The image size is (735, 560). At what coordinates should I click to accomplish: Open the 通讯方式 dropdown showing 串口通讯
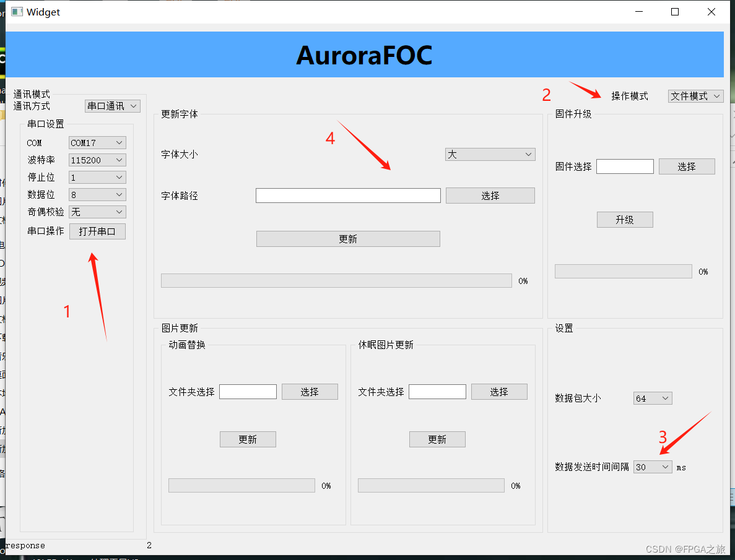[x=113, y=106]
